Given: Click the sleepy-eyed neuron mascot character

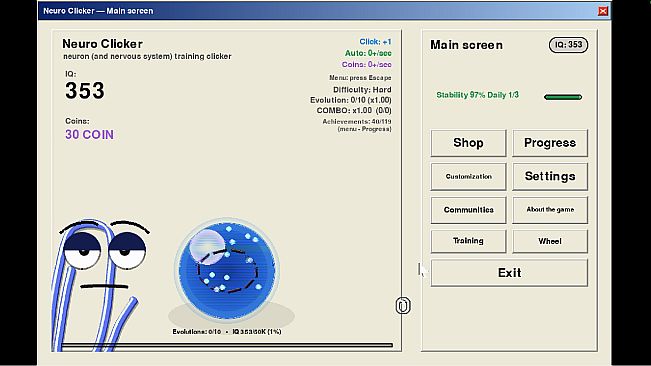Looking at the screenshot, I should coord(100,285).
